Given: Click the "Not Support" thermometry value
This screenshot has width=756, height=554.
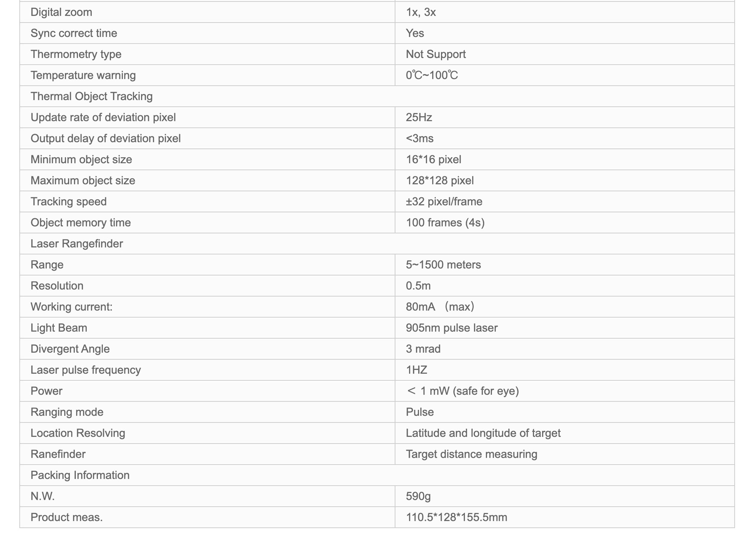Looking at the screenshot, I should [435, 54].
